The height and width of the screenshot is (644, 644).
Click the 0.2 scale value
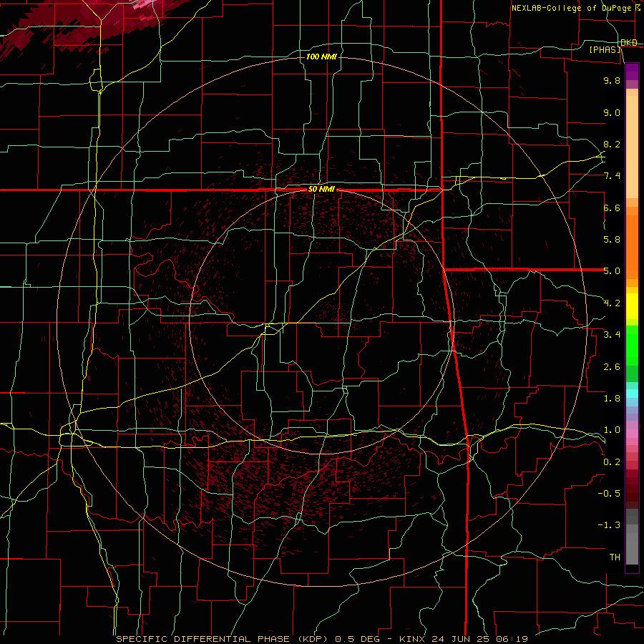[x=612, y=462]
